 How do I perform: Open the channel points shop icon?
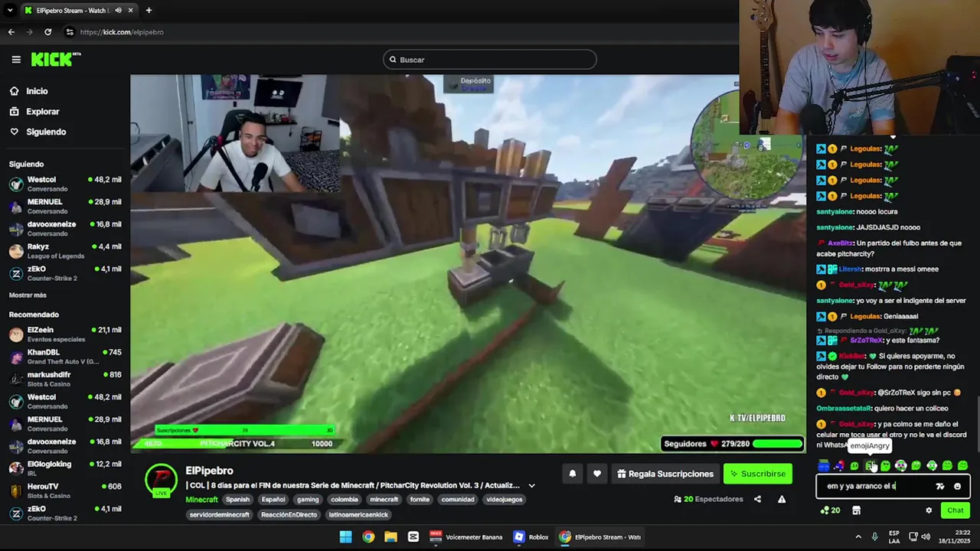tap(856, 510)
